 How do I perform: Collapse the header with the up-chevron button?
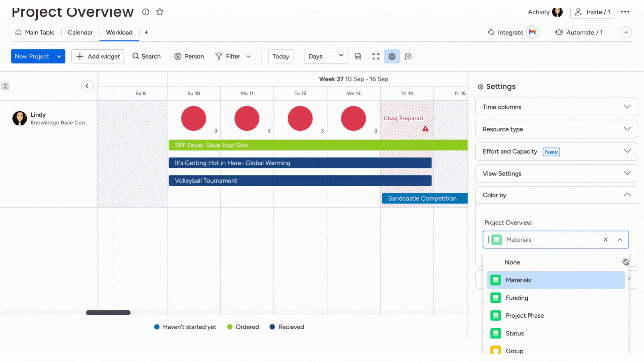626,32
